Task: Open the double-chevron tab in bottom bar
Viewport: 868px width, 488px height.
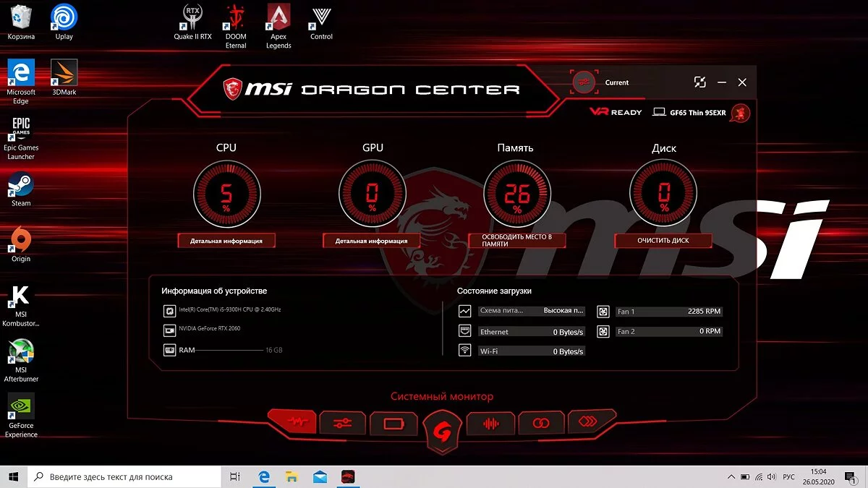Action: (592, 421)
